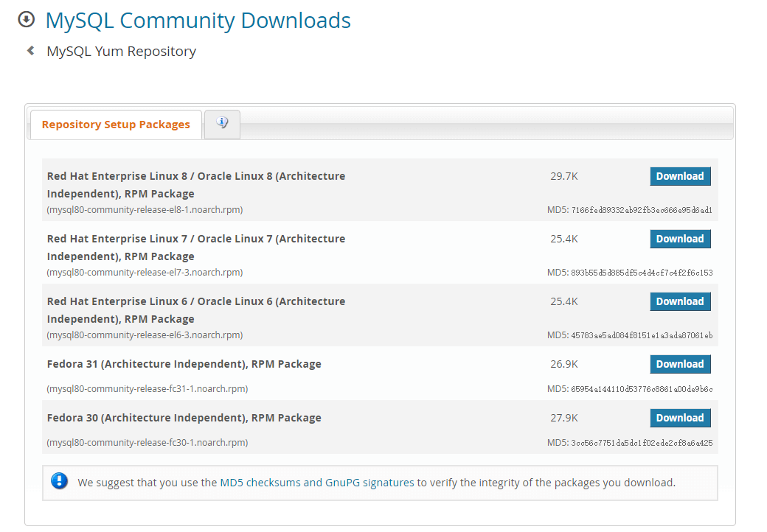Download the Red Hat Enterprise Linux 6 package
The width and height of the screenshot is (767, 532).
[680, 301]
